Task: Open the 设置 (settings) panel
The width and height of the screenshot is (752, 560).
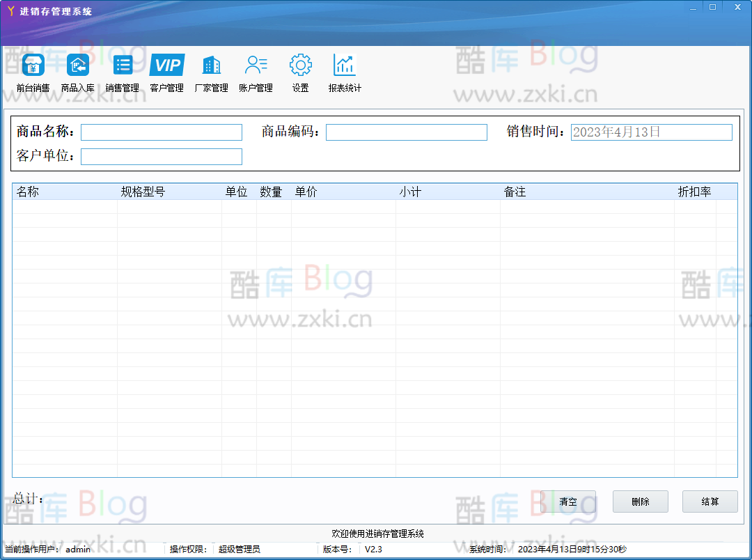Action: pyautogui.click(x=299, y=71)
